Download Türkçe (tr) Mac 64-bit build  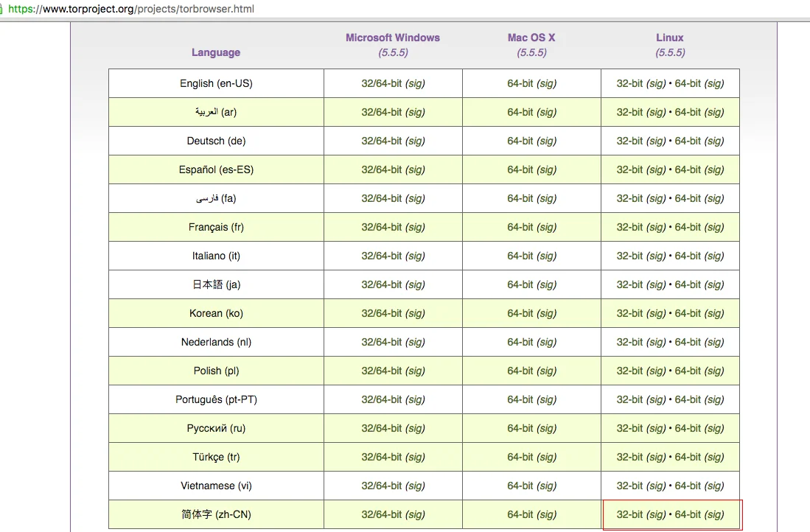(x=520, y=457)
